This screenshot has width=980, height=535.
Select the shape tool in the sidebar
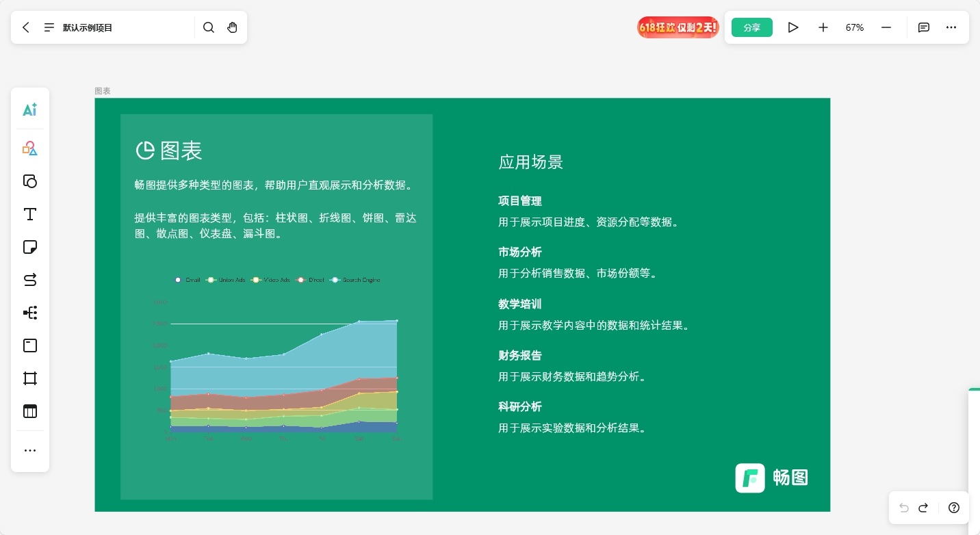coord(30,181)
